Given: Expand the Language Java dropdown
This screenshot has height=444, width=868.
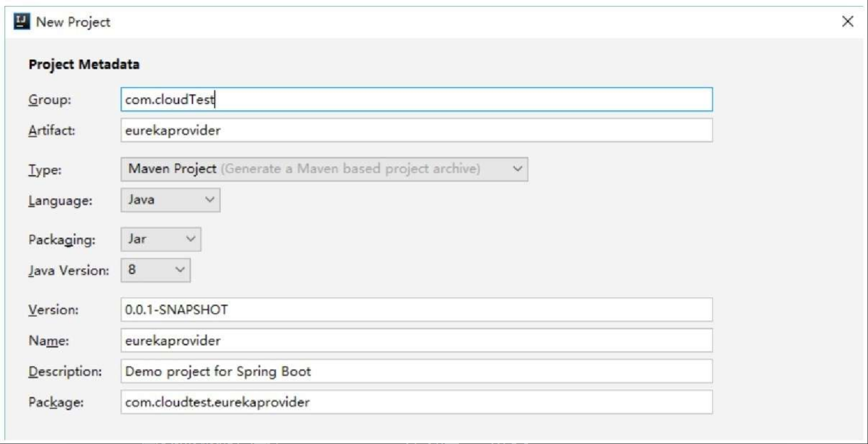Looking at the screenshot, I should [170, 200].
